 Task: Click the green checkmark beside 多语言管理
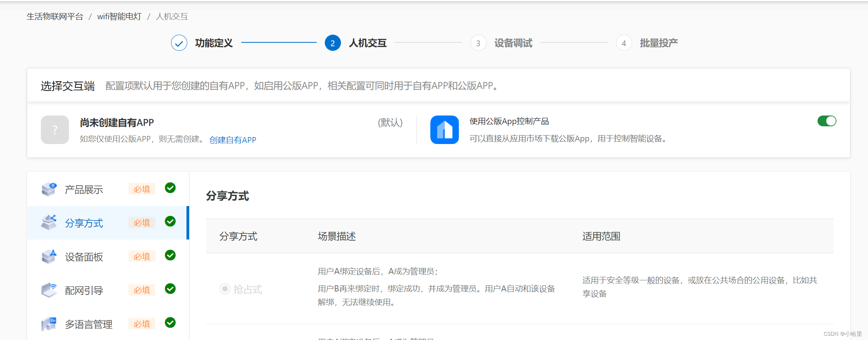pos(170,323)
